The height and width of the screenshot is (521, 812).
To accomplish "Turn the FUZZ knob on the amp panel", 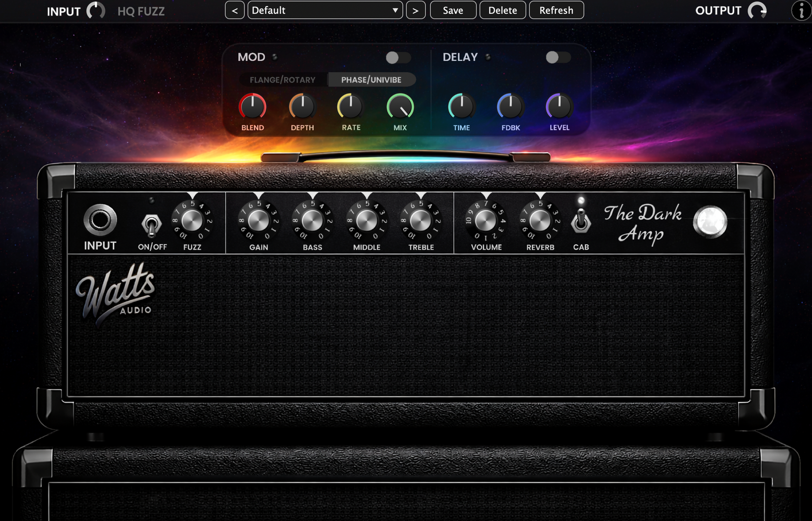I will tap(193, 223).
